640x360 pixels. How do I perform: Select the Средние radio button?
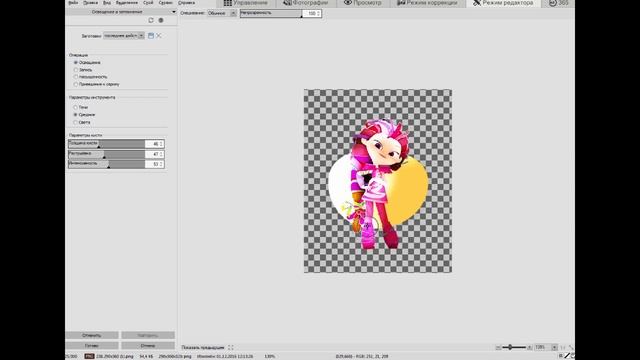point(76,115)
